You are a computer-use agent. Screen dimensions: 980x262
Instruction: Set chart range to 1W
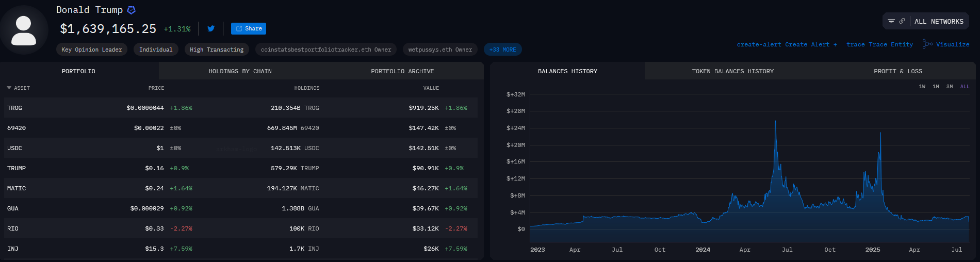(922, 87)
